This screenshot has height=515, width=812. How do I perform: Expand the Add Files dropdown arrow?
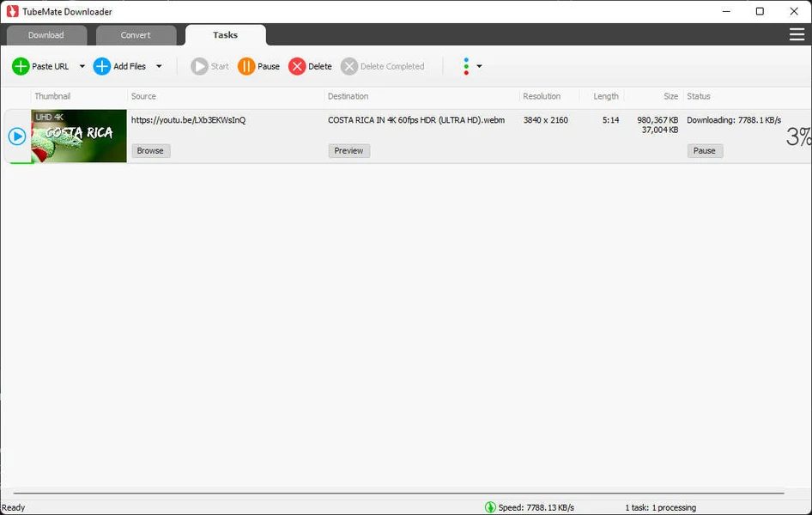(x=159, y=66)
